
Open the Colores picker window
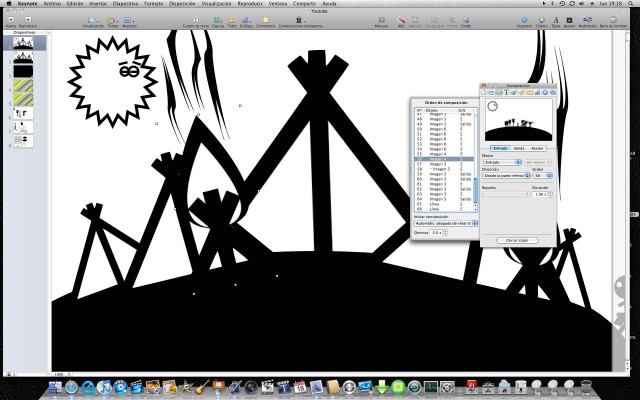(542, 22)
